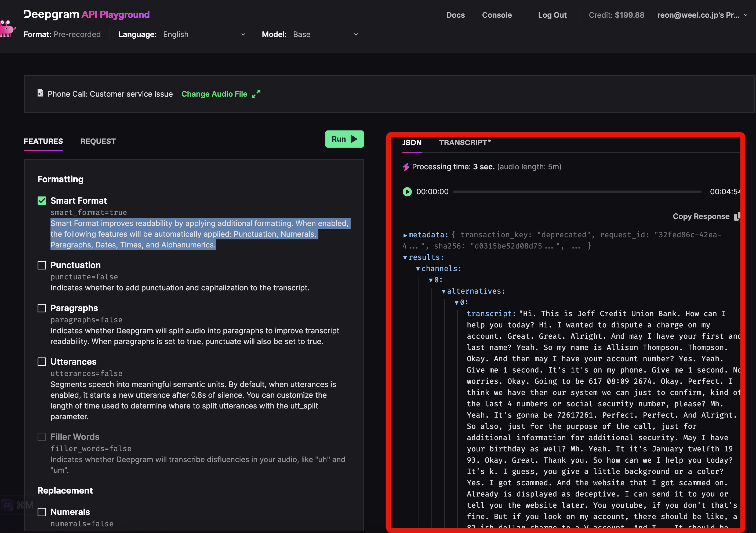The image size is (756, 533).
Task: Click the expand arrows icon after Change Audio File
Action: (x=256, y=94)
